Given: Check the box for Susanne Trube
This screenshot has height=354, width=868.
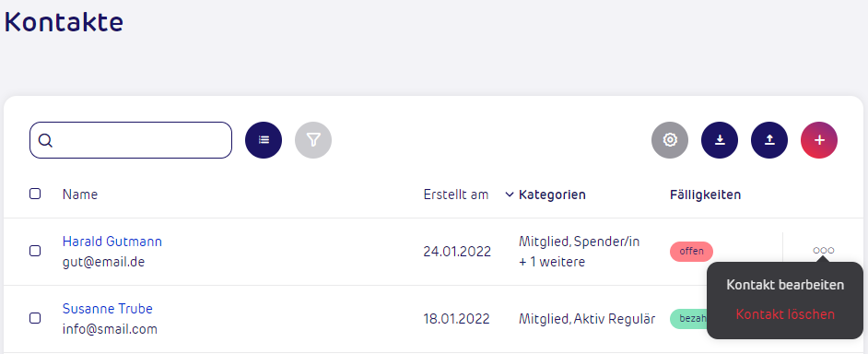Looking at the screenshot, I should pyautogui.click(x=35, y=318).
